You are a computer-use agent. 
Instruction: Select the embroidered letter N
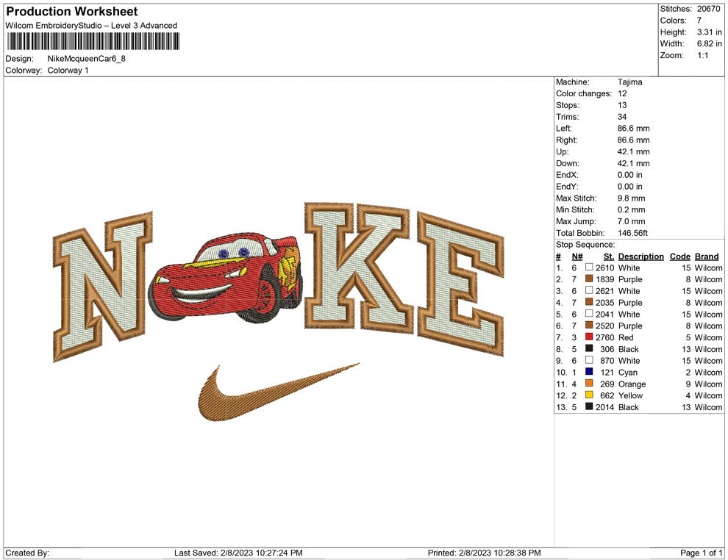101,288
